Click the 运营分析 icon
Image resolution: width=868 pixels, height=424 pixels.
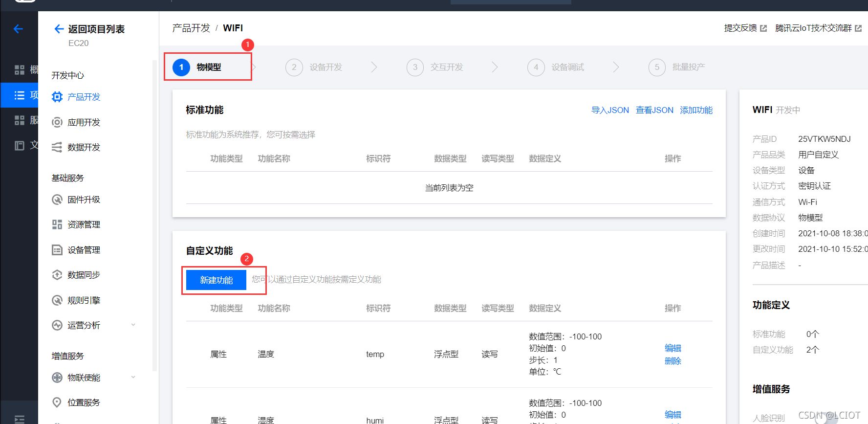57,325
